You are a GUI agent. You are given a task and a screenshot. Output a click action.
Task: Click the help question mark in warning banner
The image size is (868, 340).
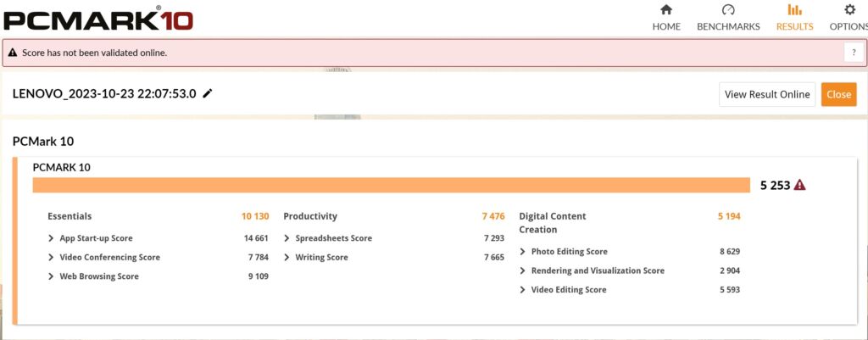click(854, 53)
